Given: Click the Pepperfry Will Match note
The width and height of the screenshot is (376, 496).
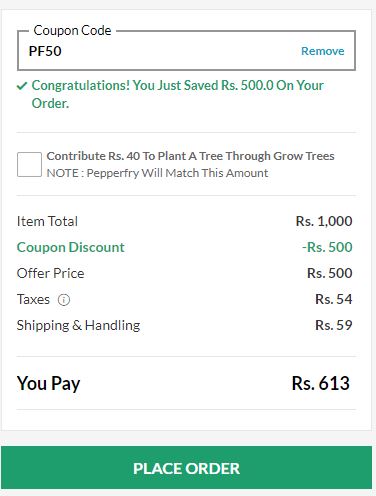Looking at the screenshot, I should pyautogui.click(x=157, y=173).
